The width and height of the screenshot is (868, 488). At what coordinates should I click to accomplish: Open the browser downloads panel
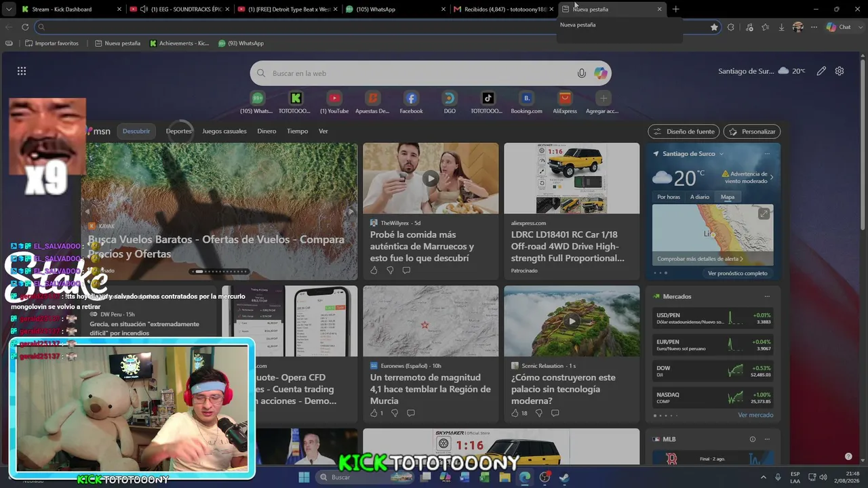pos(782,27)
